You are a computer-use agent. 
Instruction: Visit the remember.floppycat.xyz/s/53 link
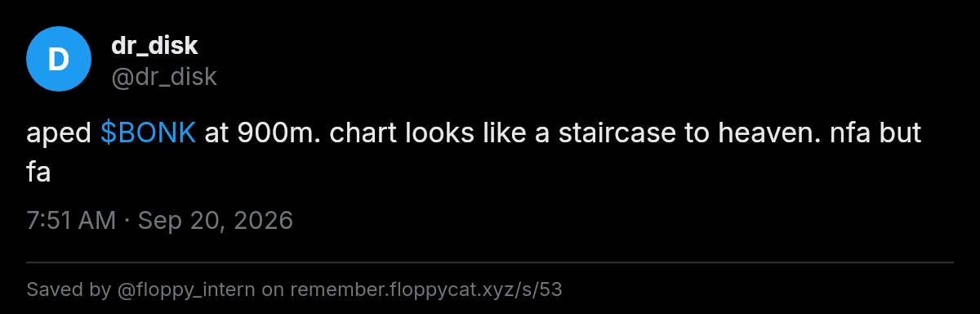[x=426, y=289]
